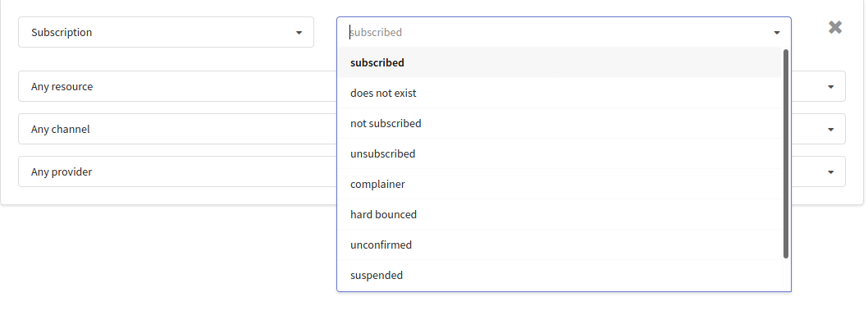Open the Subscription filter type dropdown
This screenshot has width=868, height=311.
[x=166, y=32]
